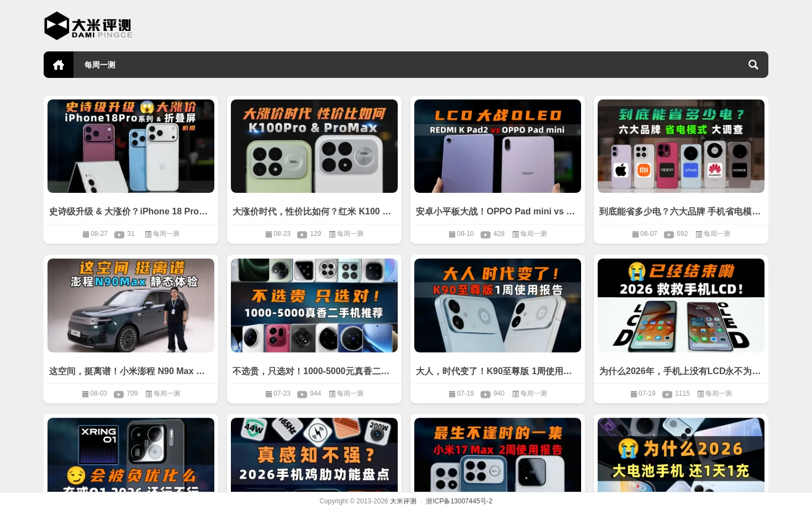The width and height of the screenshot is (812, 510).
Task: Click the date 08-27 on the iPhone 18 Pro card
Action: coord(99,234)
